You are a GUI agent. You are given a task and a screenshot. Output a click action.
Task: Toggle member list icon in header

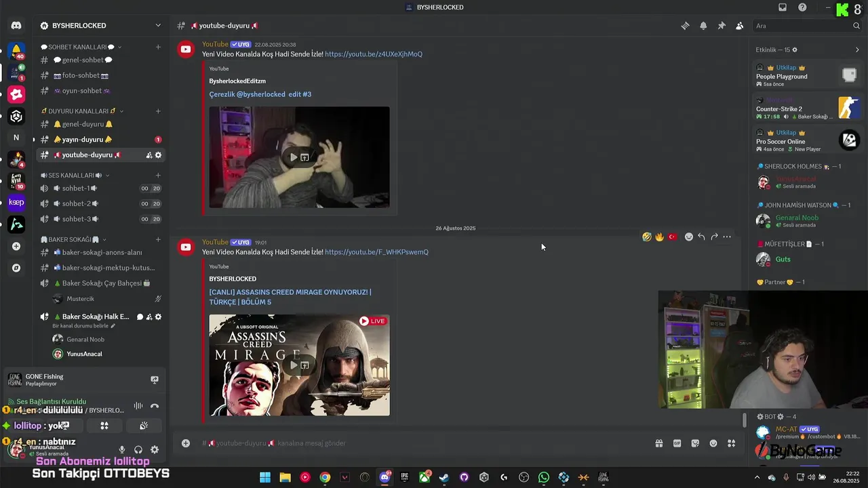tap(740, 26)
